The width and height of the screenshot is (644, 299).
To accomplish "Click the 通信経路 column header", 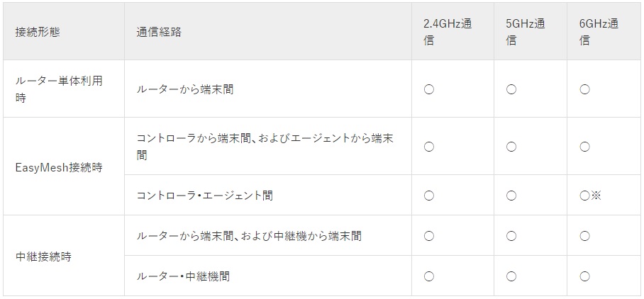I will tap(159, 32).
